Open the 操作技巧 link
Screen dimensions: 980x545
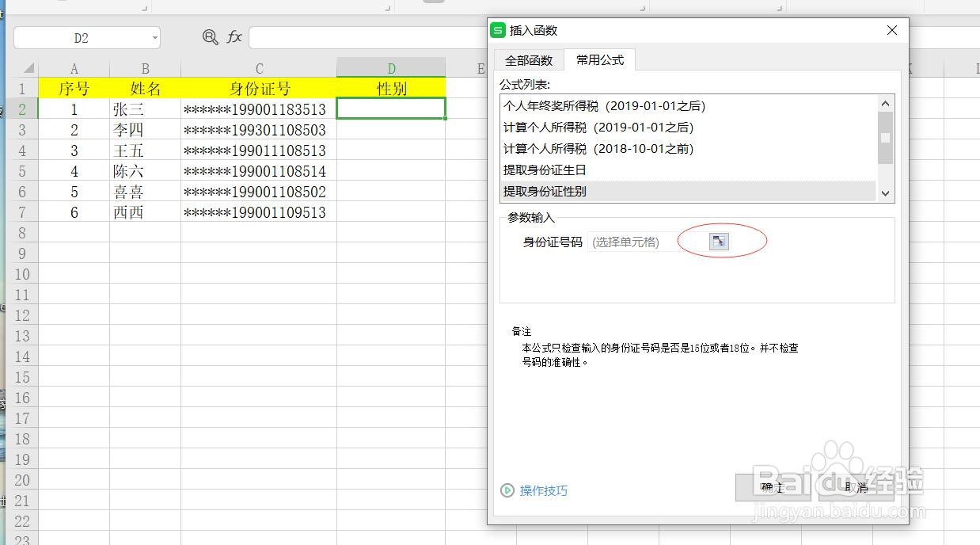tap(544, 490)
